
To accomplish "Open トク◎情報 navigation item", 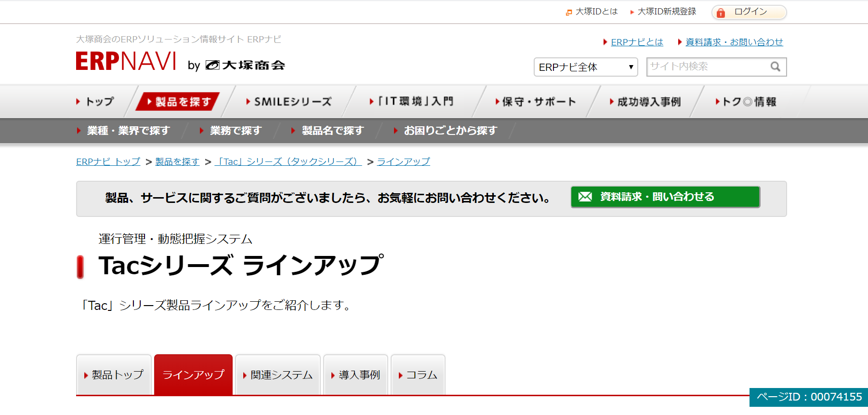I will click(746, 102).
